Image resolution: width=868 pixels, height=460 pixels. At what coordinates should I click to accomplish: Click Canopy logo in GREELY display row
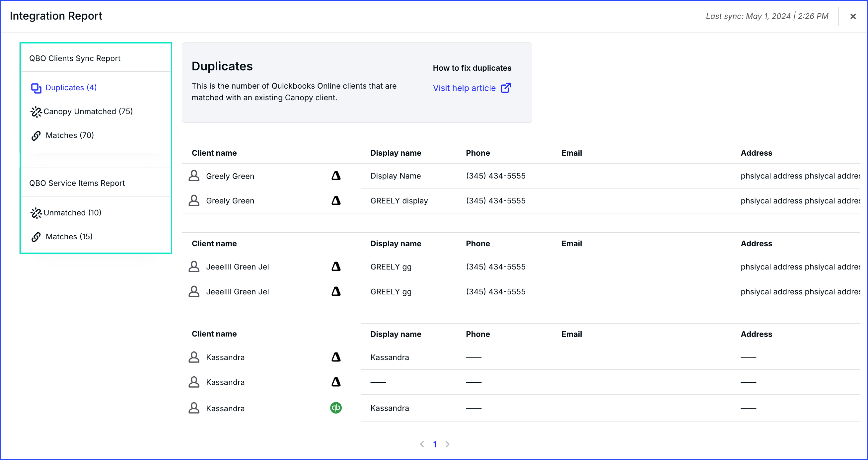coord(336,200)
